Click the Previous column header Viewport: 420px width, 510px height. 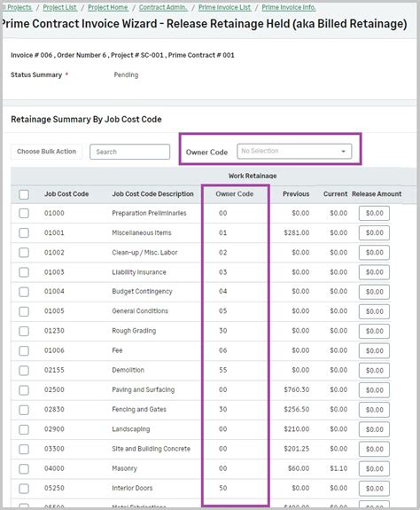296,194
